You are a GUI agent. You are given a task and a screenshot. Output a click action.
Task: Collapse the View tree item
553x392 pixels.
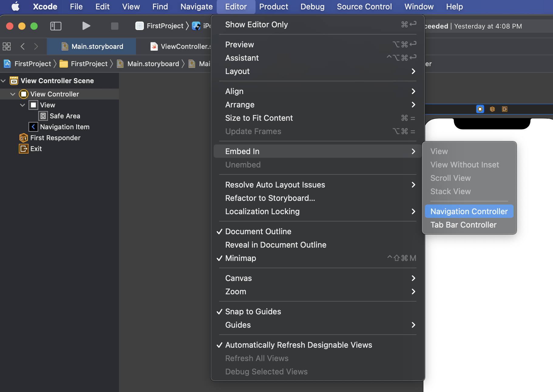pyautogui.click(x=22, y=105)
